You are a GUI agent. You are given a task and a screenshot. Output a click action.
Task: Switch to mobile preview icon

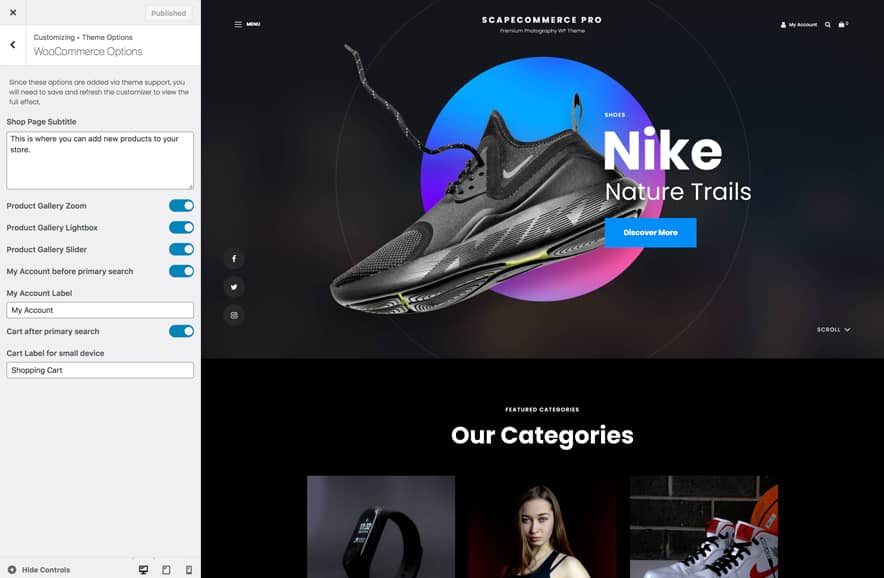click(189, 570)
